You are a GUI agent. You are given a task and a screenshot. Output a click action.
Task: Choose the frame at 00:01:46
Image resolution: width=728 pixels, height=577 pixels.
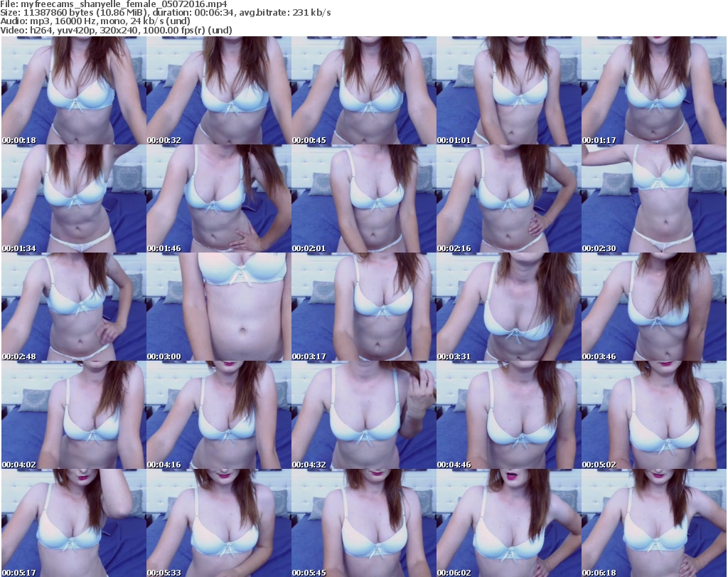coord(219,198)
